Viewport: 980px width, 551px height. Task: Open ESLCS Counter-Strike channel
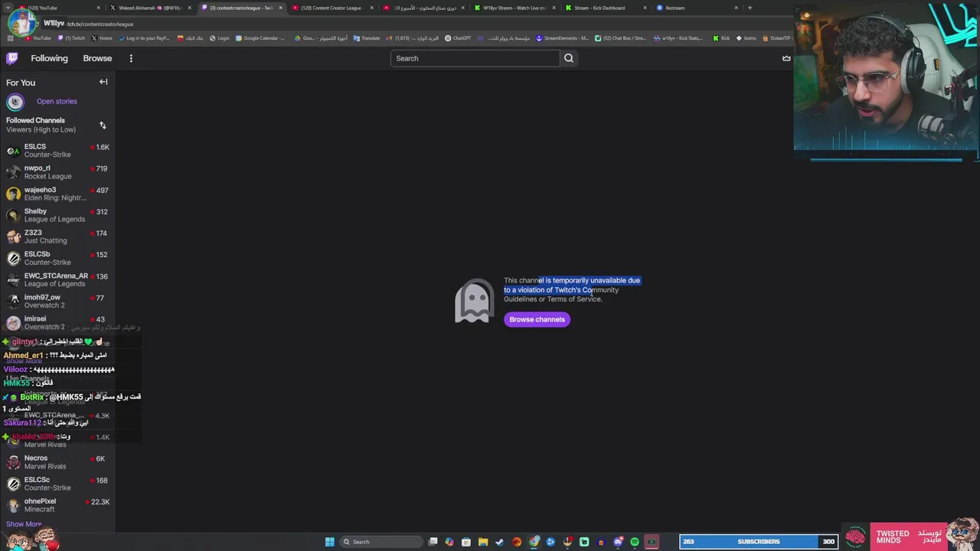coord(57,151)
